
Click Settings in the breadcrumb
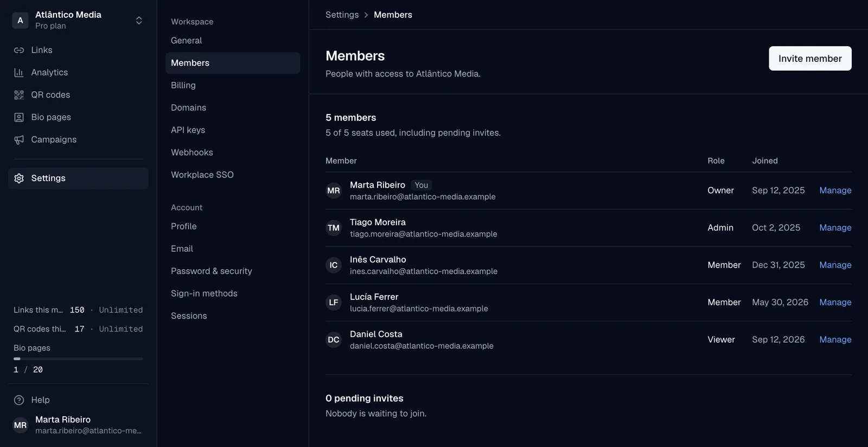[342, 15]
